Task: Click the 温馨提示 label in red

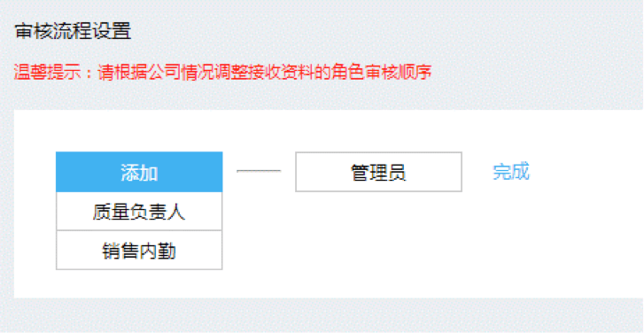Action: [x=49, y=74]
